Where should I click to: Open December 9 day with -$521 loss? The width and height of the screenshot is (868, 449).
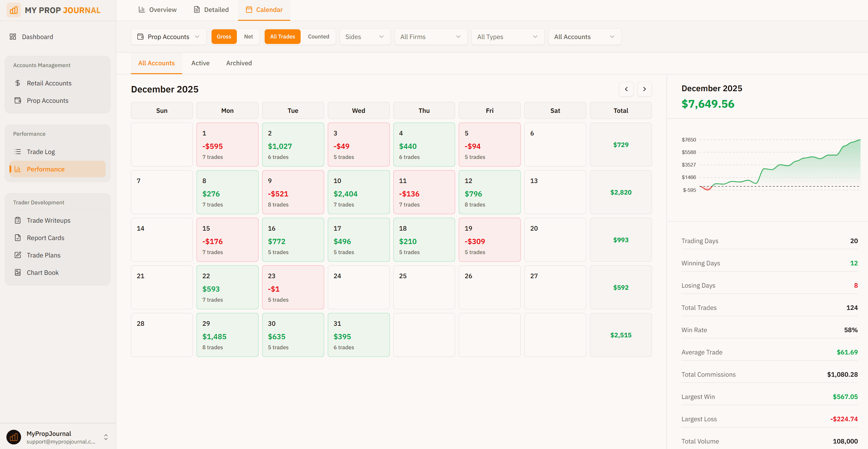(x=293, y=192)
